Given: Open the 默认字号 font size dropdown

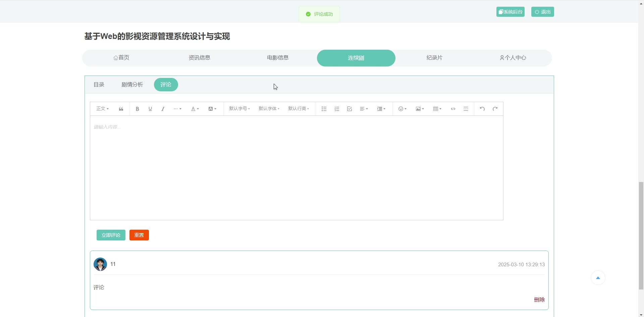Looking at the screenshot, I should (x=239, y=109).
